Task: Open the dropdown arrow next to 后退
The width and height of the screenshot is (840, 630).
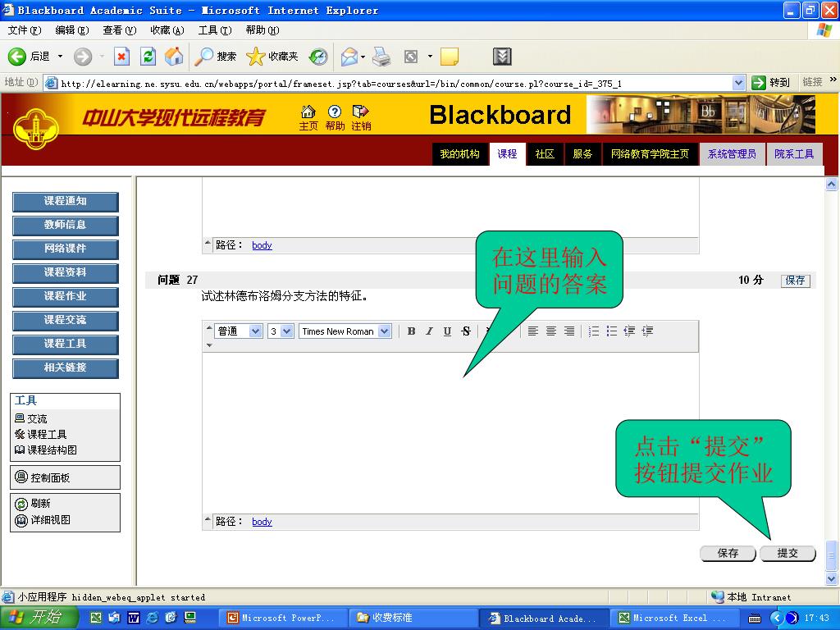Action: click(60, 57)
